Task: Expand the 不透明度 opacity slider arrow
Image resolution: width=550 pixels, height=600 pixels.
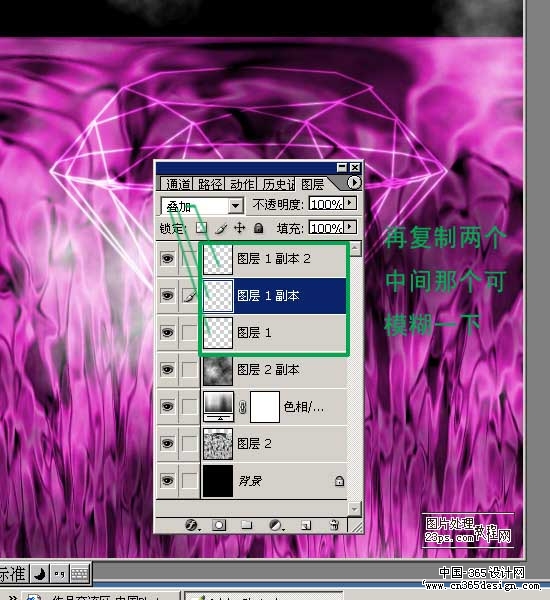Action: pos(350,203)
